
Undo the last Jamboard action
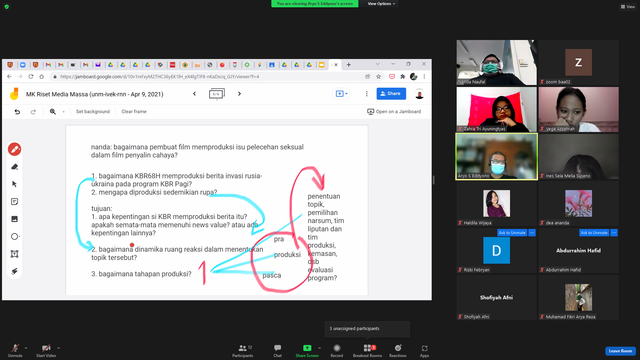[17, 111]
